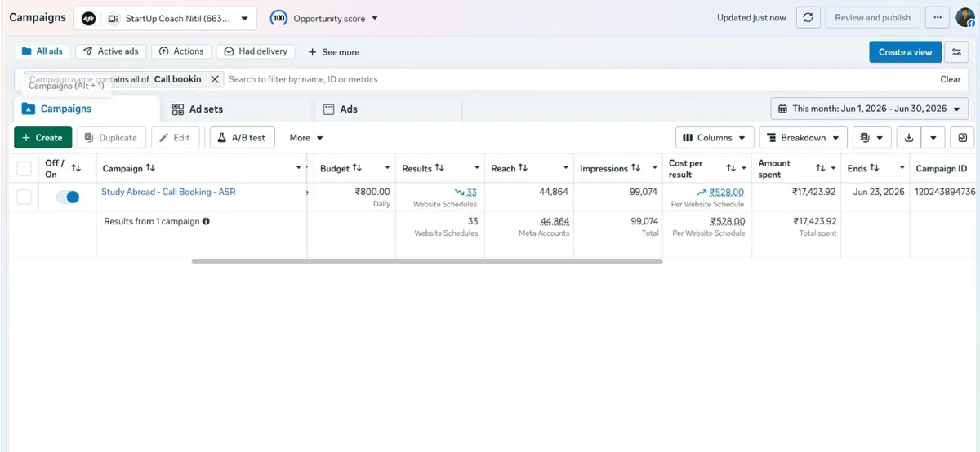Sort by Campaign column arrows
Screen dimensions: 980x452
[150, 168]
